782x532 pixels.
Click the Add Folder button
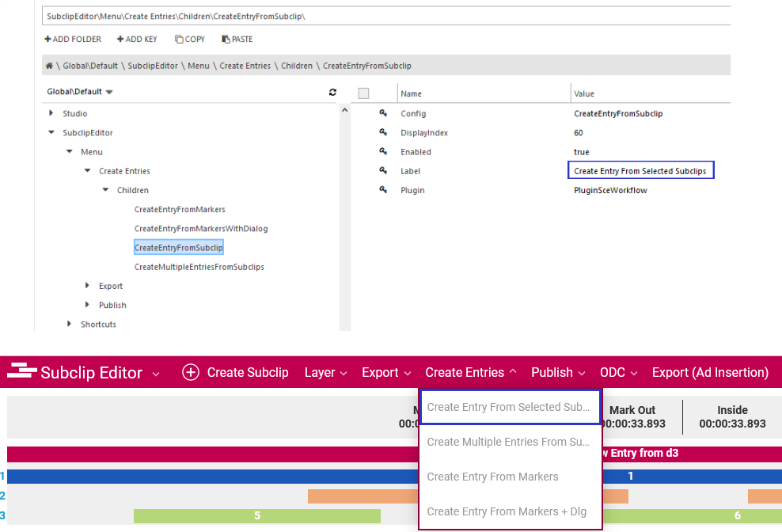click(x=73, y=39)
